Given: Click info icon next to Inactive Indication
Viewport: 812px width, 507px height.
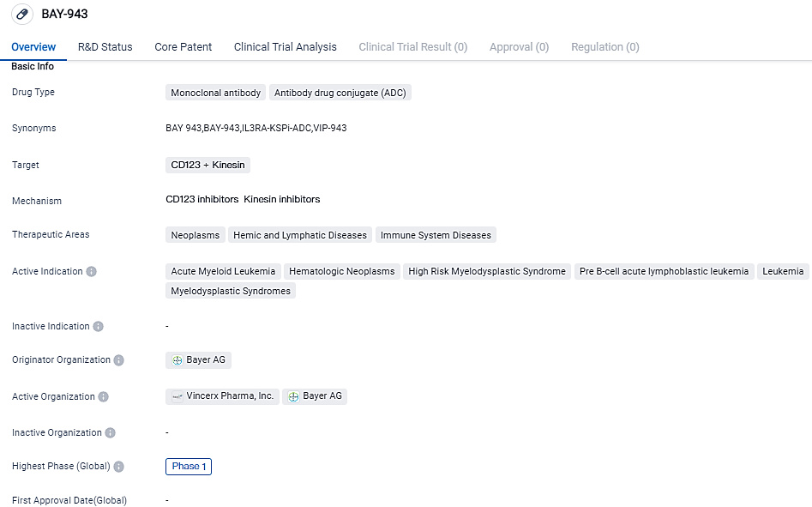Looking at the screenshot, I should click(x=99, y=327).
